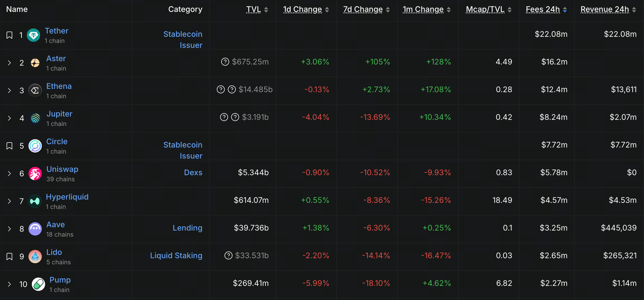Click the Uniswap unicorn logo icon
The width and height of the screenshot is (644, 300).
click(x=35, y=174)
